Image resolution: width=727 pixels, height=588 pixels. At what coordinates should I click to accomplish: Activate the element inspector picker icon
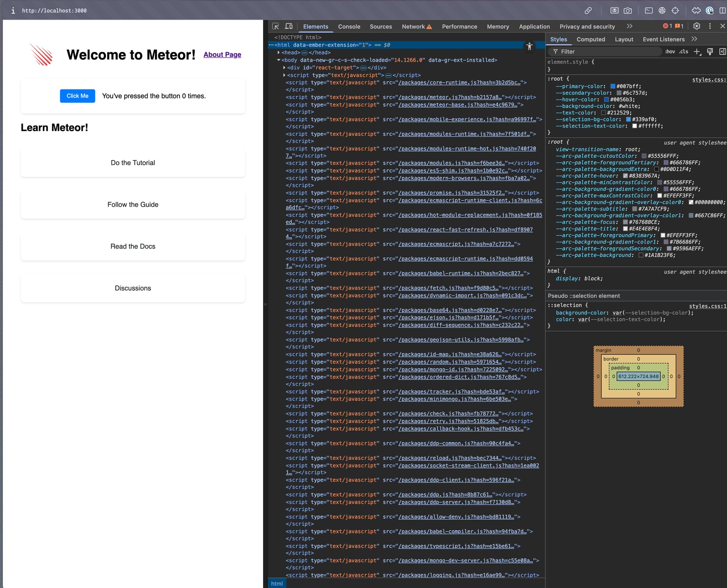(x=275, y=26)
